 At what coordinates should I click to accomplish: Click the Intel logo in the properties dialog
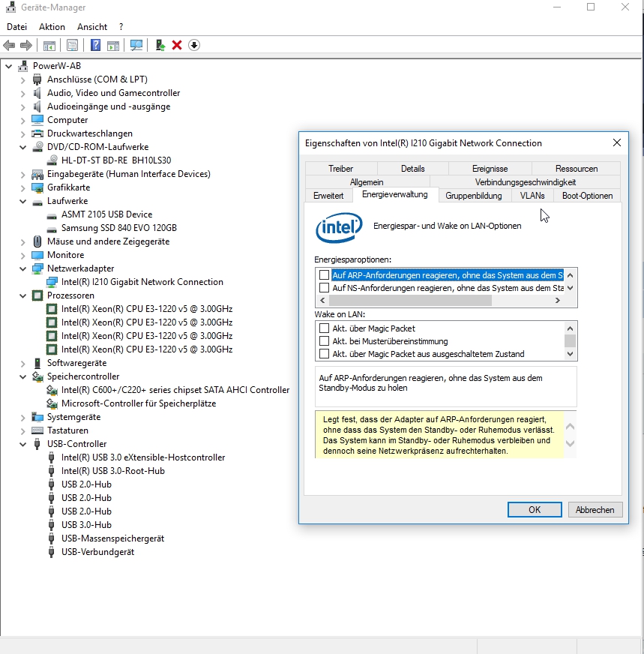click(x=339, y=227)
